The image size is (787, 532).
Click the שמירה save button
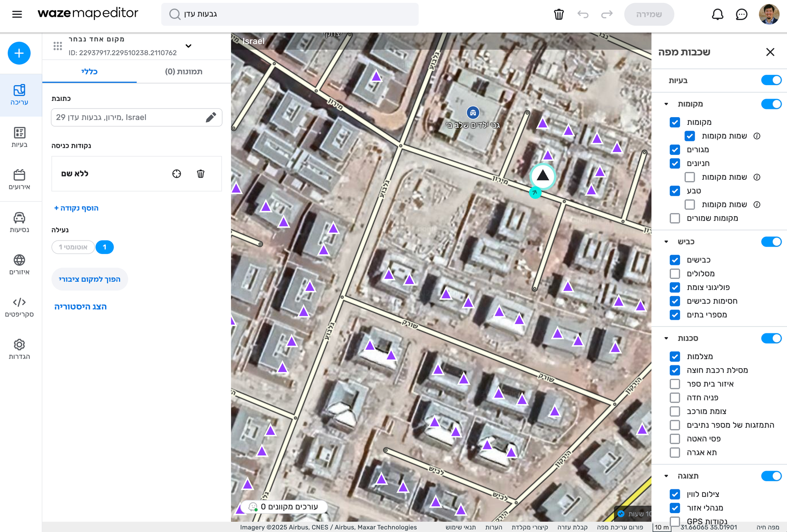pyautogui.click(x=649, y=14)
